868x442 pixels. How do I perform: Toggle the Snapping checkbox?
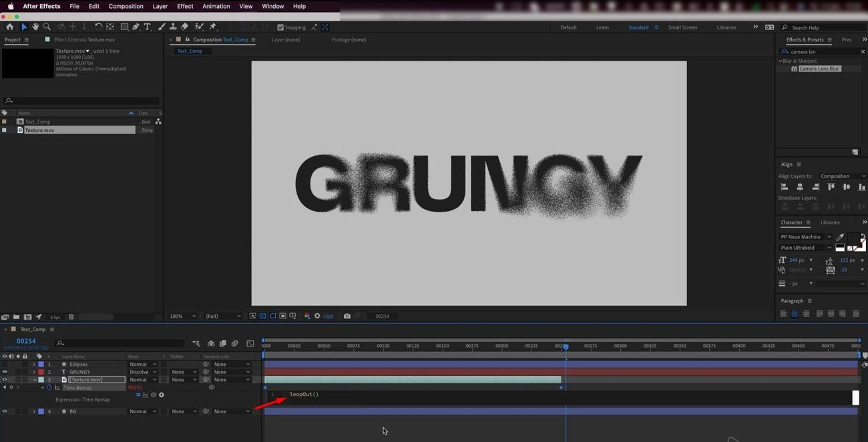click(280, 27)
